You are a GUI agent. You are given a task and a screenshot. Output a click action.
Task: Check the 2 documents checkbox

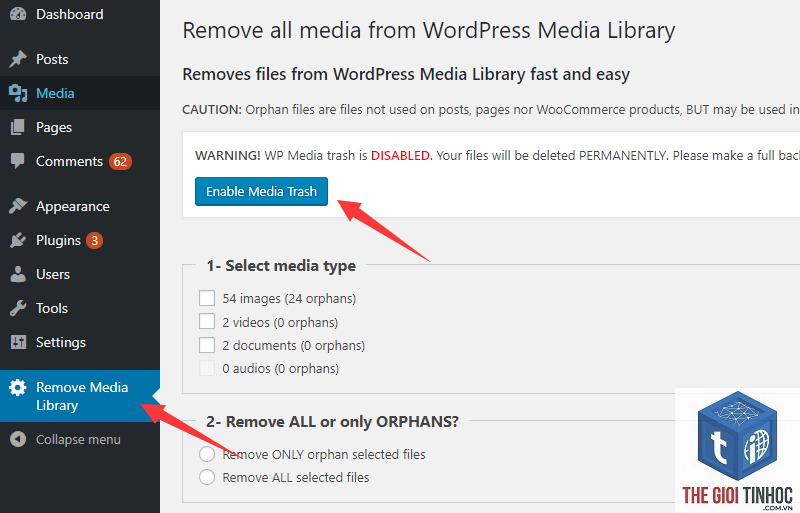207,345
